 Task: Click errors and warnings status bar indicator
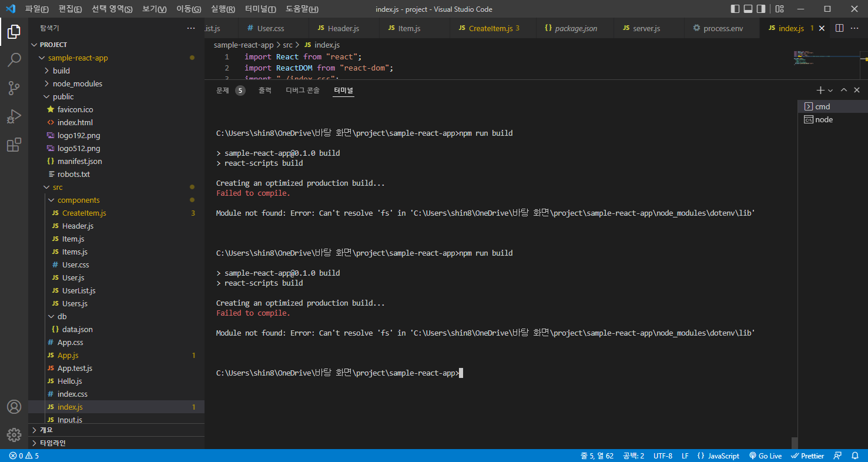(x=24, y=456)
